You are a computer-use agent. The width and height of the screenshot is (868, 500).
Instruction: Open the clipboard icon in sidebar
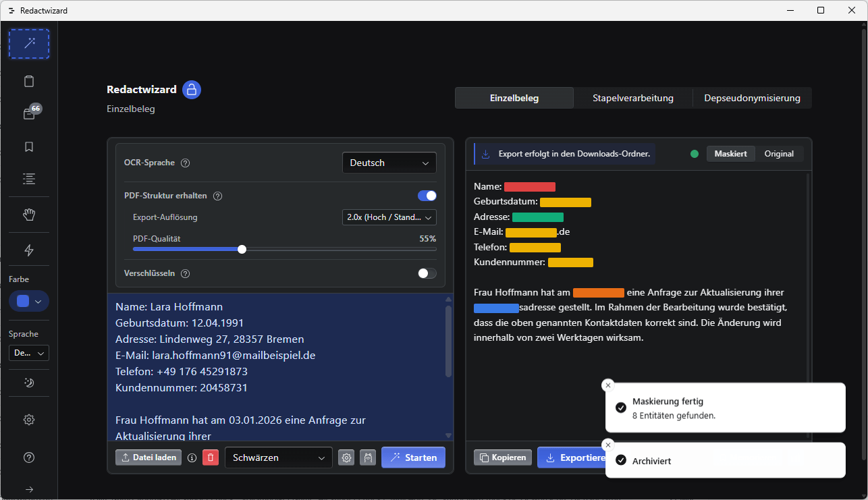[x=29, y=82]
